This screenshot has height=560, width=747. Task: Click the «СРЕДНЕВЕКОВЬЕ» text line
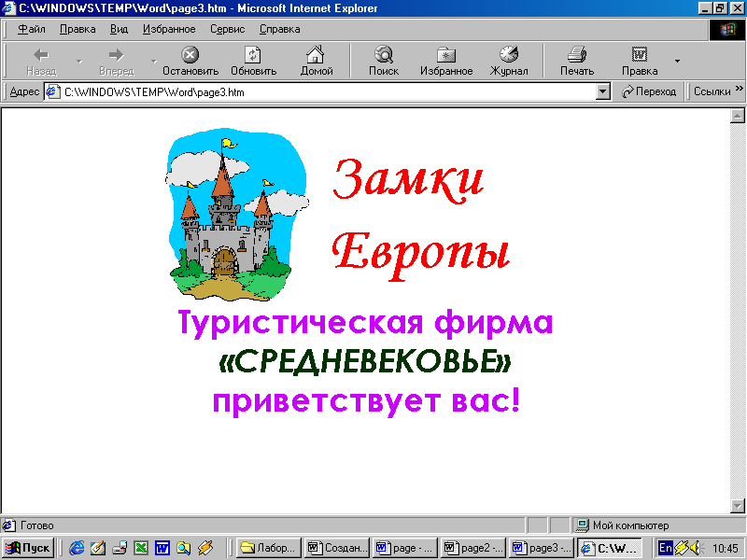[365, 361]
